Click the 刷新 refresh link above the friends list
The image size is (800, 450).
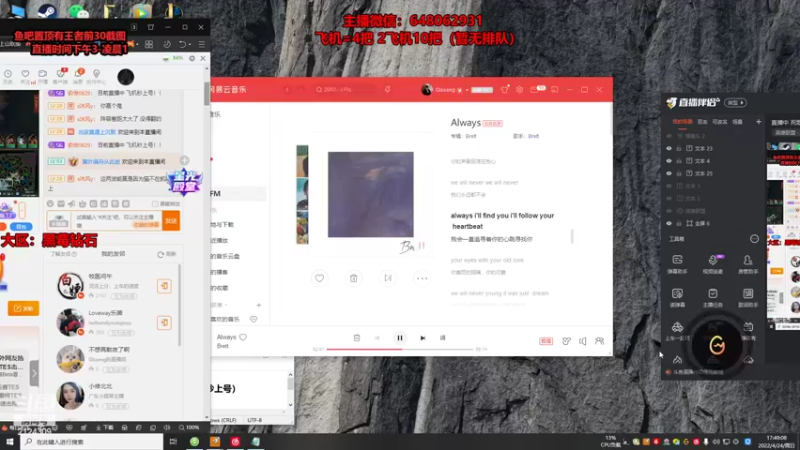tap(167, 254)
